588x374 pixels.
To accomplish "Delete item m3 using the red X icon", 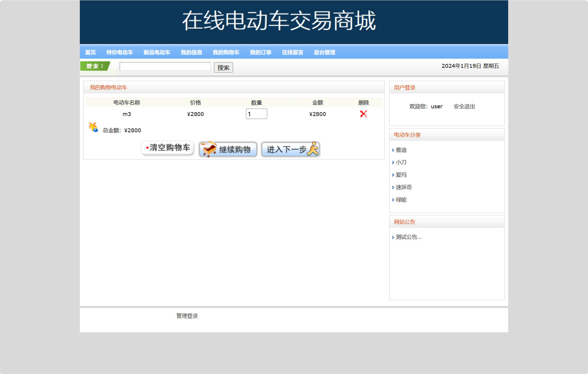I will pos(363,114).
